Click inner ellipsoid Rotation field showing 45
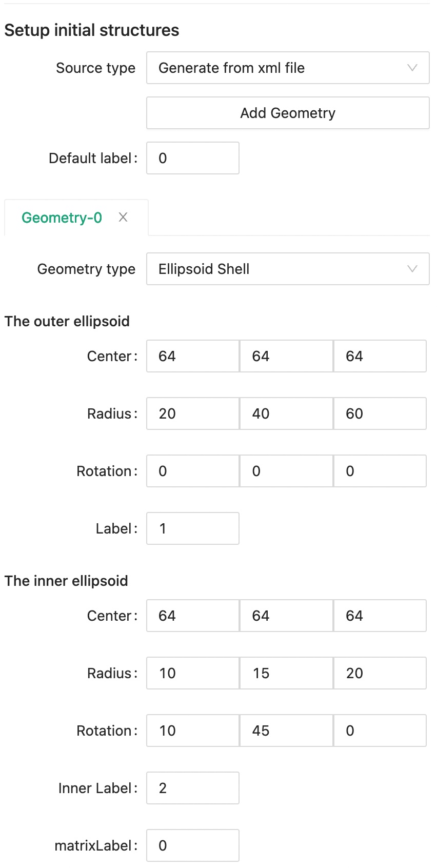Image resolution: width=437 pixels, height=868 pixels. click(286, 731)
